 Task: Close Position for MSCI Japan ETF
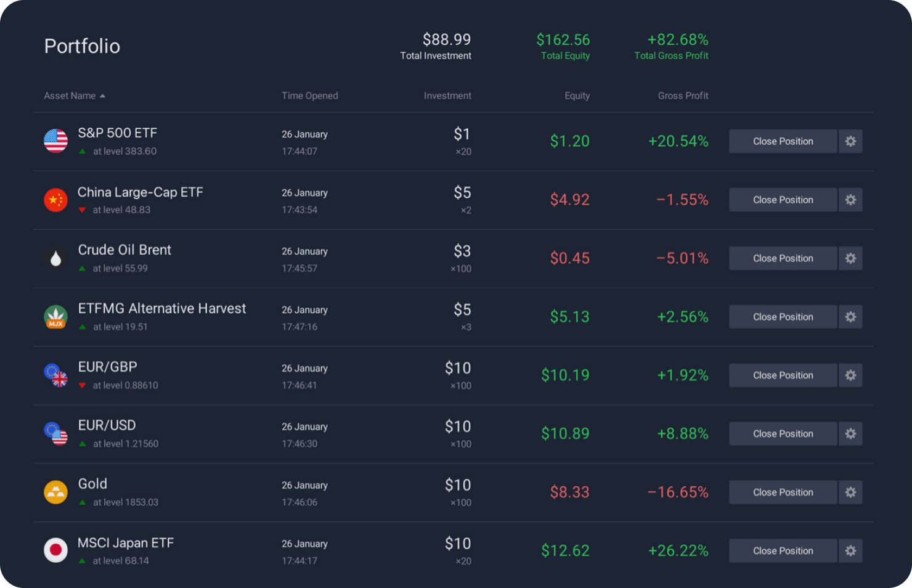pos(783,551)
